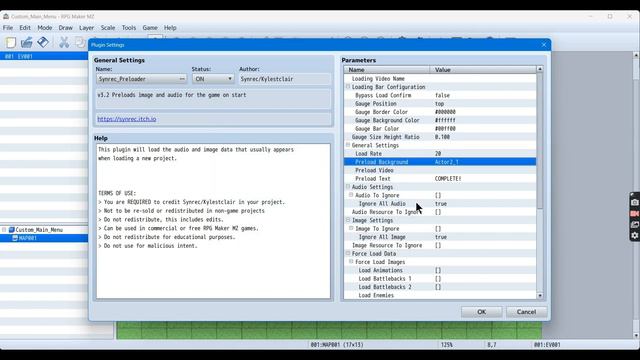Collapse Audio Settings parameter group
Image resolution: width=640 pixels, height=360 pixels.
click(x=348, y=187)
